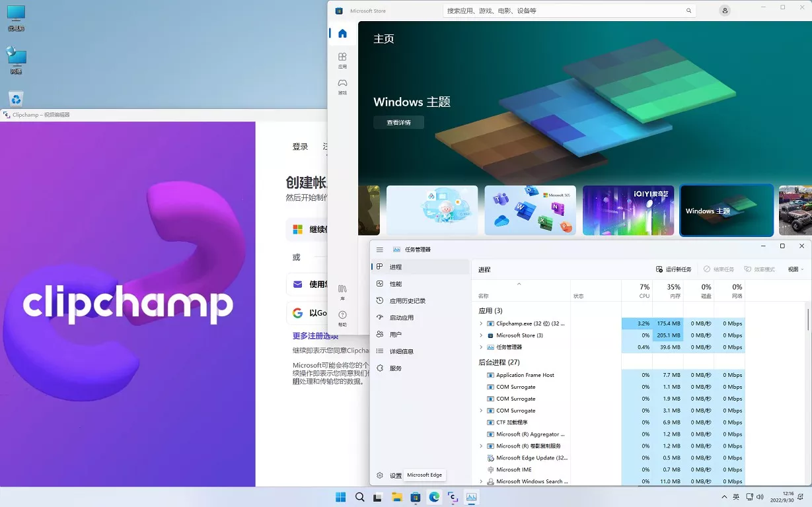Click 205.1 MB memory cell for Microsoft Store
The image size is (812, 507).
click(x=667, y=335)
